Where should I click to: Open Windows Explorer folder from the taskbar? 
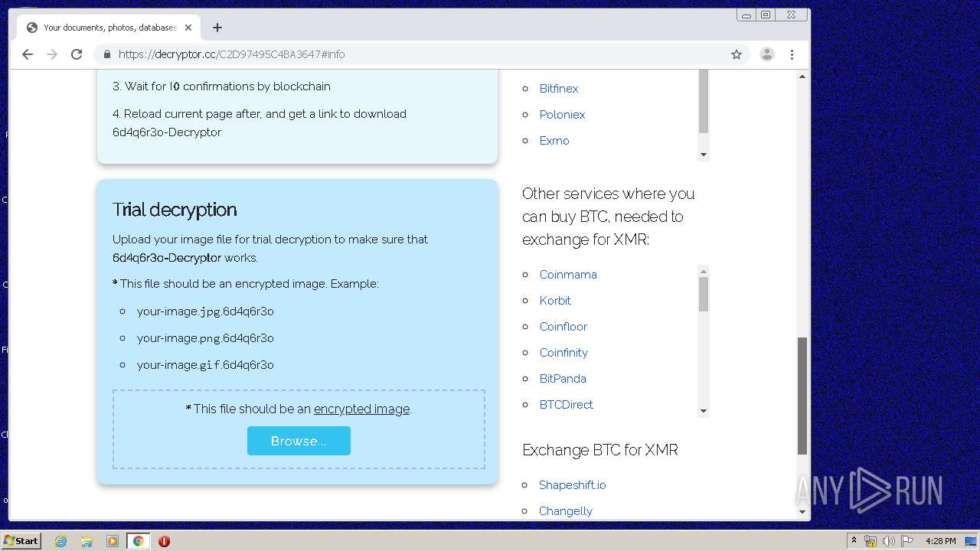[x=87, y=541]
